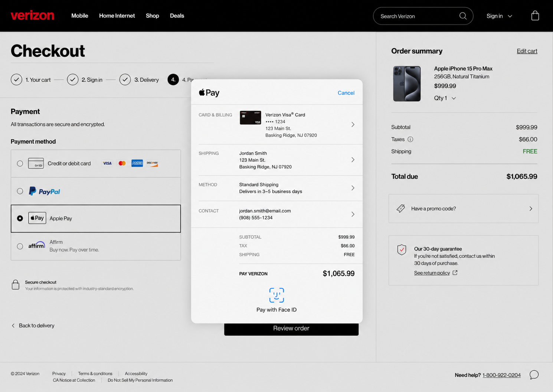Screen dimensions: 553x392
Task: Expand the shipping Method row chevron
Action: click(353, 188)
